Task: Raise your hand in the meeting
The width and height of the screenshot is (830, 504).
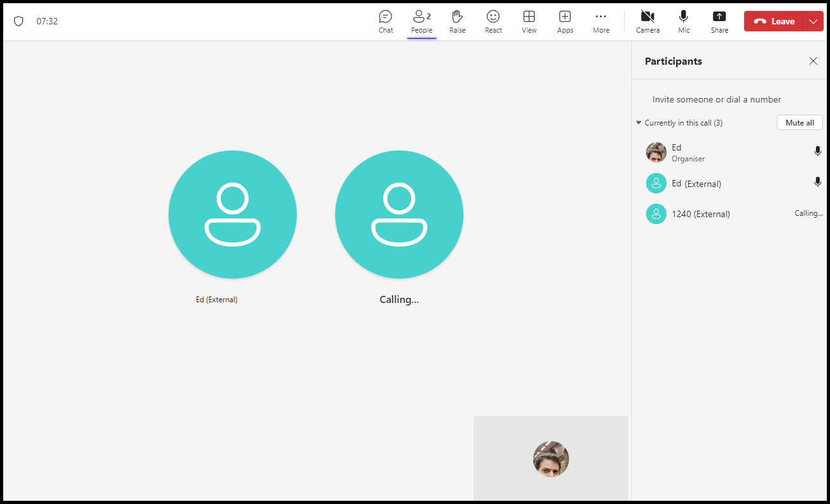Action: pos(458,21)
